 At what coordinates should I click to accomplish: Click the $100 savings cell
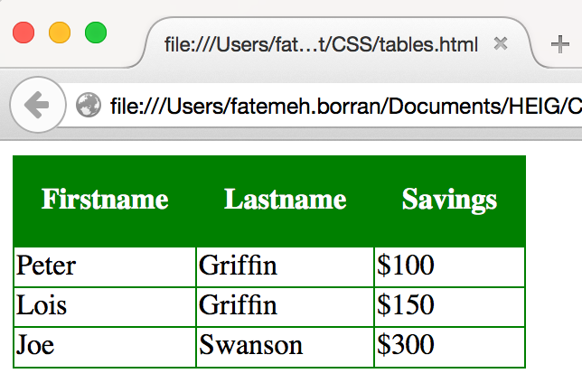pyautogui.click(x=449, y=267)
